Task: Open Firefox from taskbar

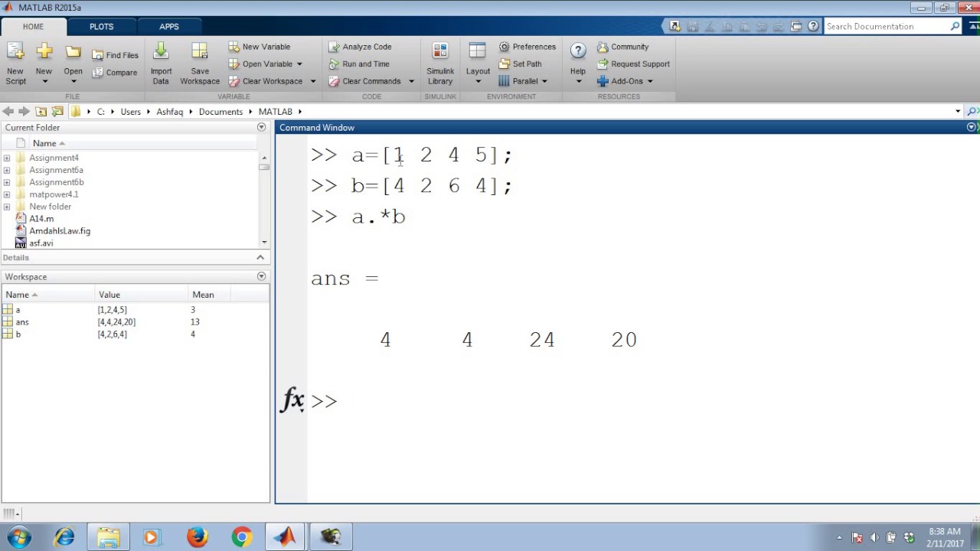Action: (x=197, y=537)
